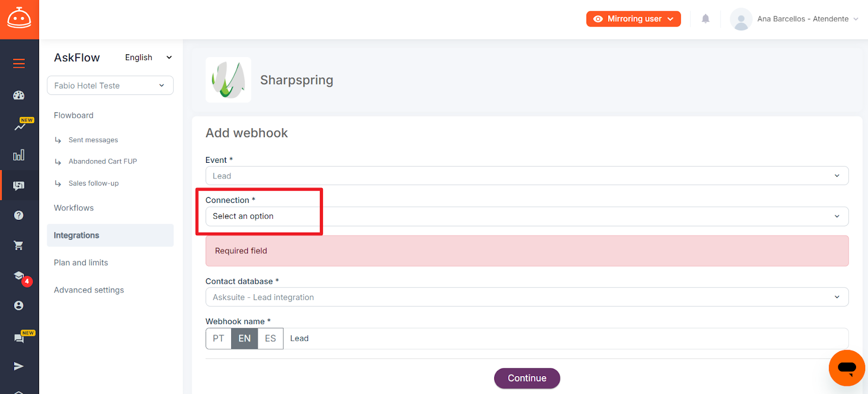Click the Add webhook heading

coord(247,133)
